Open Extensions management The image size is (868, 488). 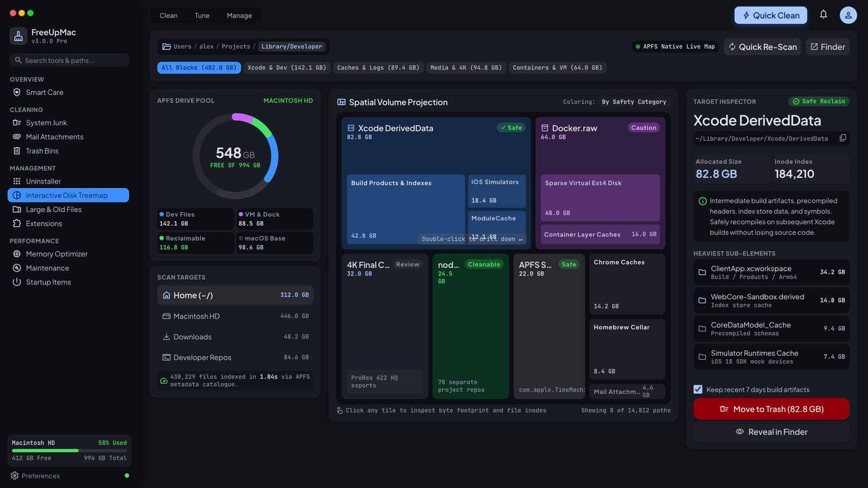coord(68,223)
